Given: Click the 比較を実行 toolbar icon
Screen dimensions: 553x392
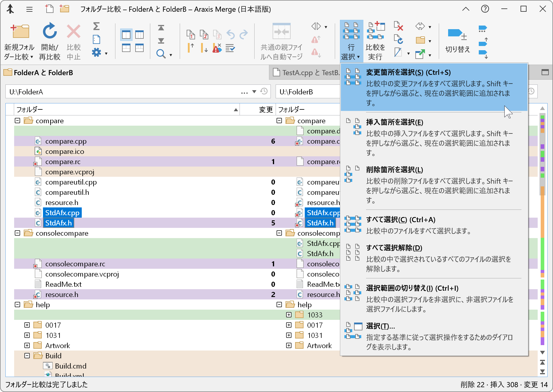Looking at the screenshot, I should point(375,31).
